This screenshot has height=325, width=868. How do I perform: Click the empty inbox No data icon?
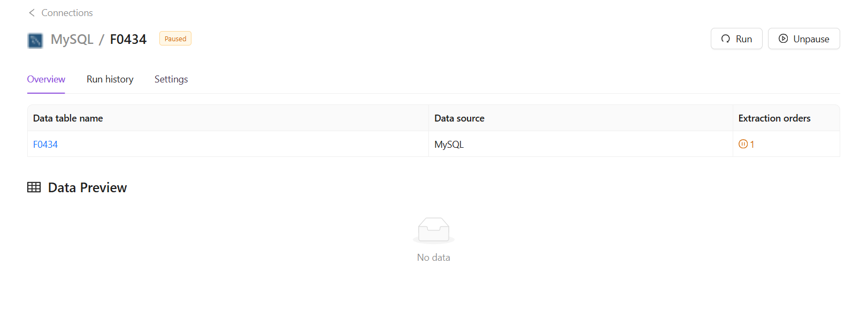(x=434, y=231)
